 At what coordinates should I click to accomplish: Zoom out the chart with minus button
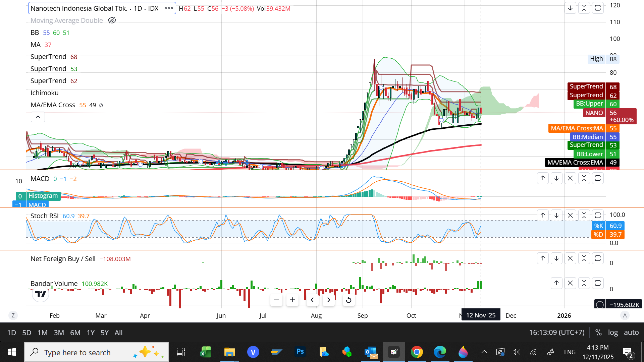click(x=276, y=300)
